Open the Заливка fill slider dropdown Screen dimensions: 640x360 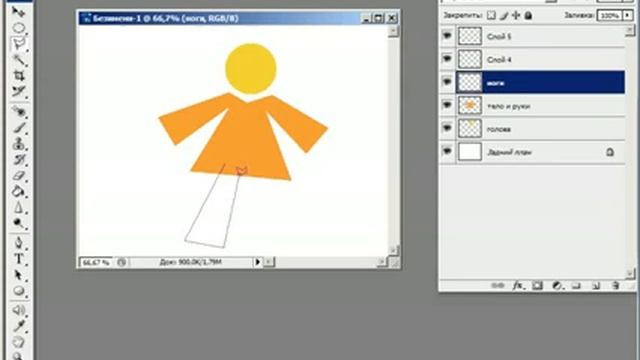pos(628,16)
